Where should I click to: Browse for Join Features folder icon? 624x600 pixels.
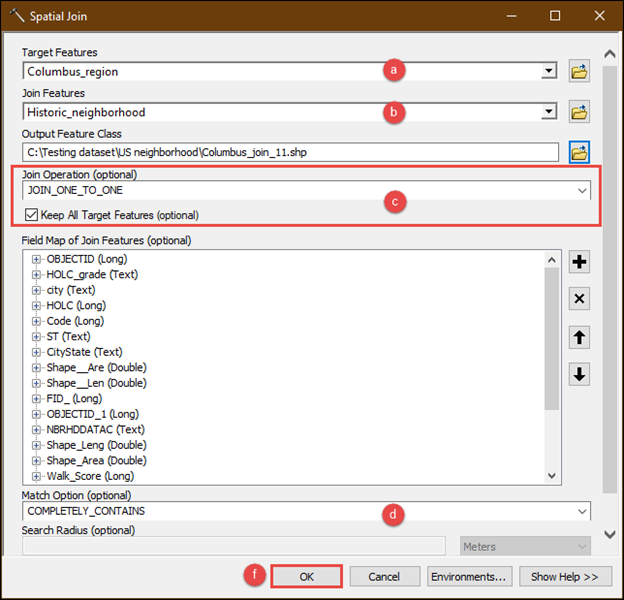pos(579,112)
